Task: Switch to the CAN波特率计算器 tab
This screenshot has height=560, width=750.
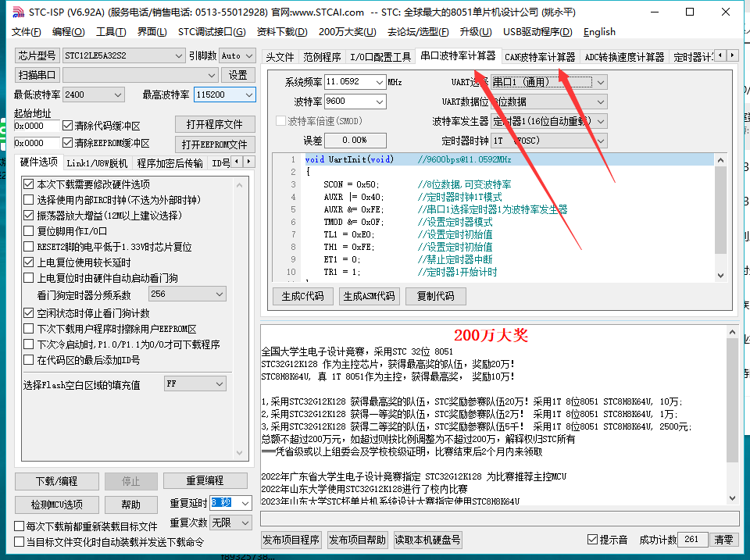Action: pyautogui.click(x=540, y=57)
